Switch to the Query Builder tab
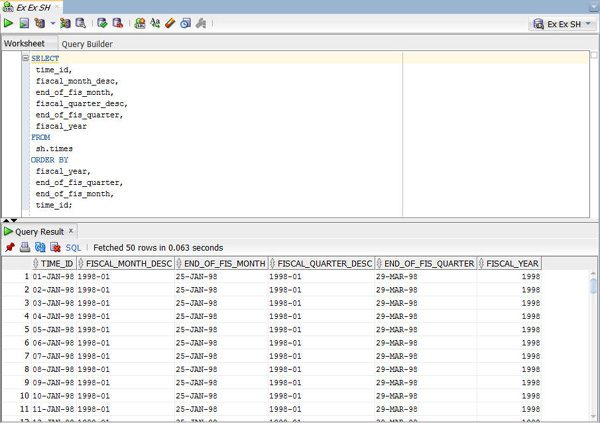The height and width of the screenshot is (423, 600). tap(87, 44)
